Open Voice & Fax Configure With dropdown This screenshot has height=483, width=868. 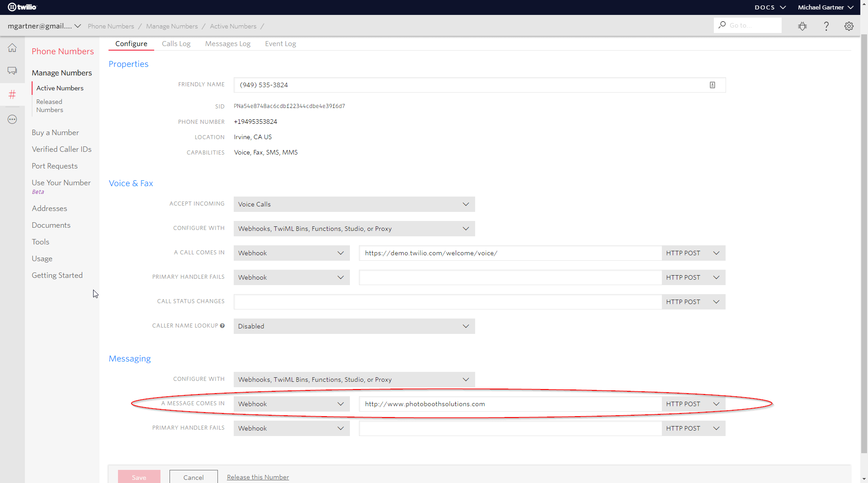[354, 229]
